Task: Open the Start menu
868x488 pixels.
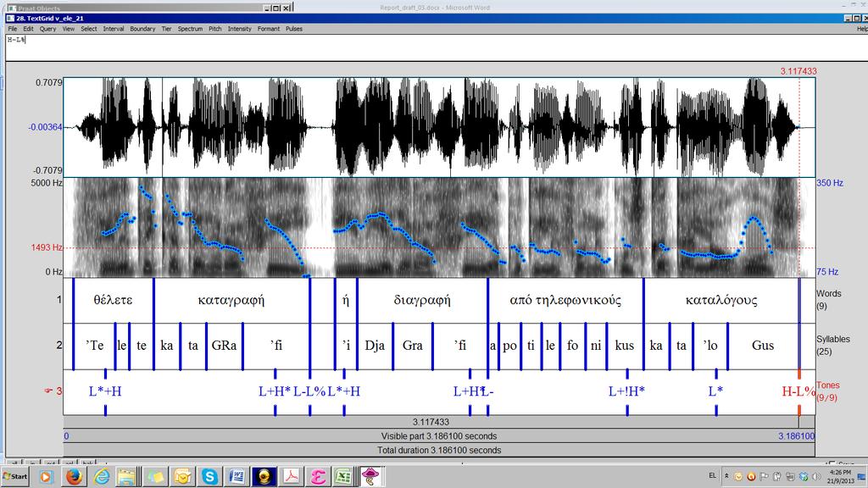Action: click(15, 476)
